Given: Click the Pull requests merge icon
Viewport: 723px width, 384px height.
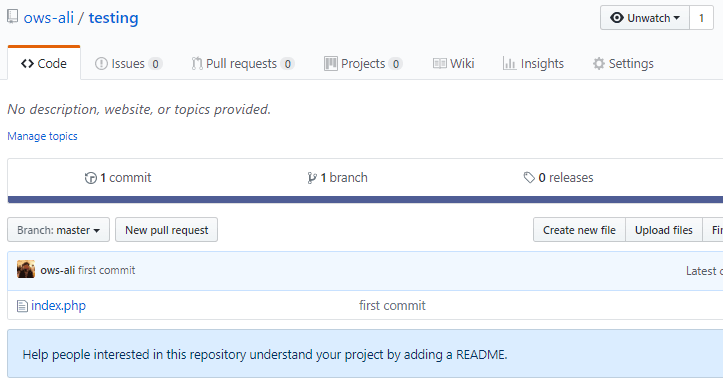Looking at the screenshot, I should pos(197,64).
